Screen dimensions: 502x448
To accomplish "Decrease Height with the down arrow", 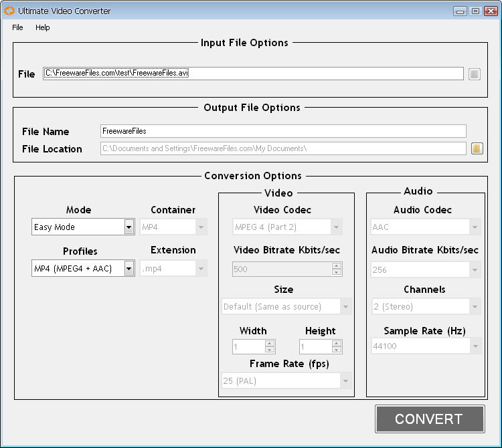I will pos(337,350).
